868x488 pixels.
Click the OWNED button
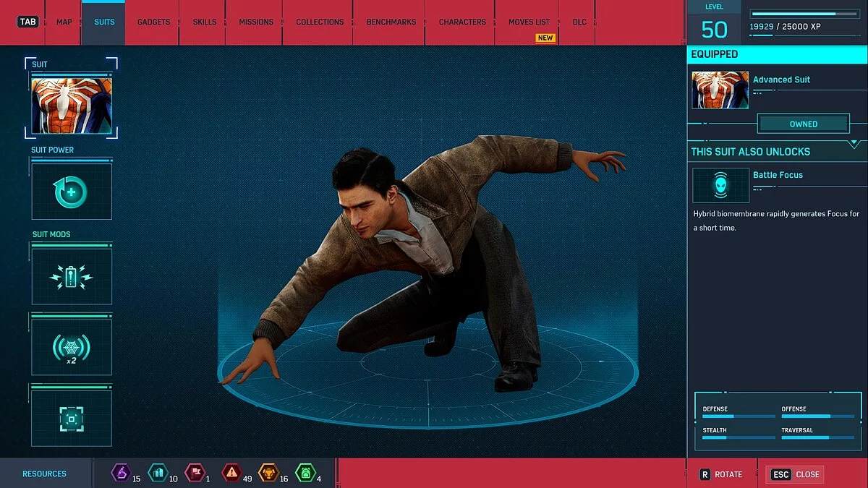(x=804, y=124)
